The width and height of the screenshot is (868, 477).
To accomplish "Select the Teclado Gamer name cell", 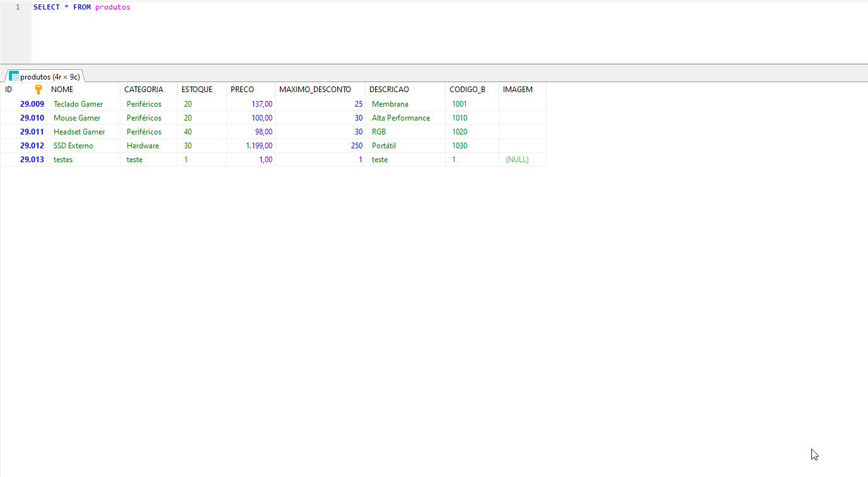I will point(83,104).
